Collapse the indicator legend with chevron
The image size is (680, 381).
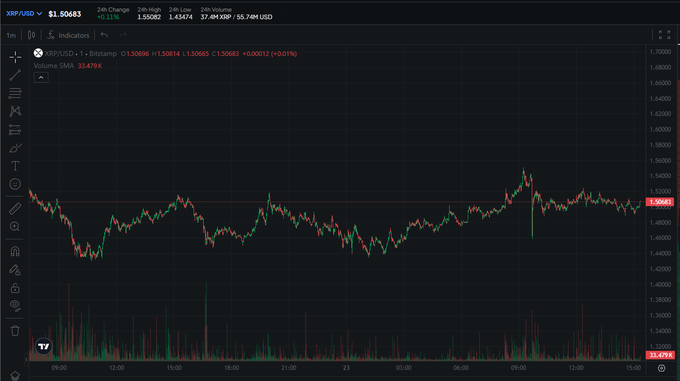click(41, 78)
